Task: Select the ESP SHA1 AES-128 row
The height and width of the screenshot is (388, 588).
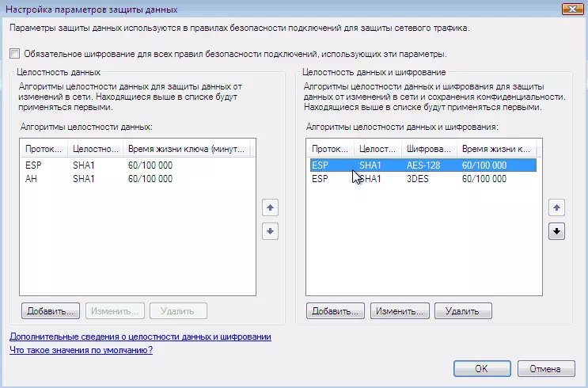Action: 423,165
